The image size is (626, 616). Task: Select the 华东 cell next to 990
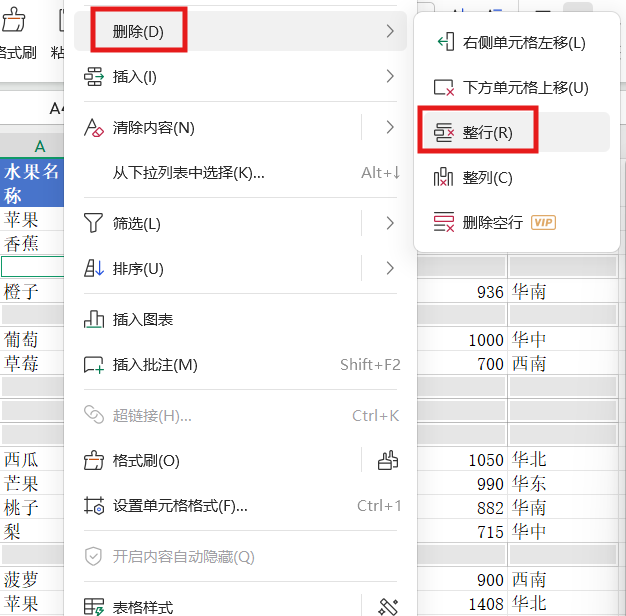pyautogui.click(x=563, y=483)
